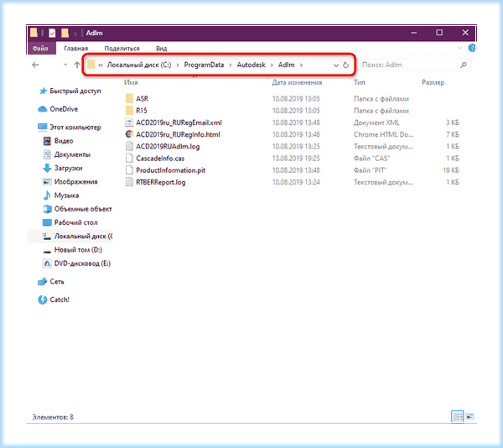The width and height of the screenshot is (503, 448).
Task: Select the RTBERReport.log file icon
Action: pyautogui.click(x=129, y=182)
